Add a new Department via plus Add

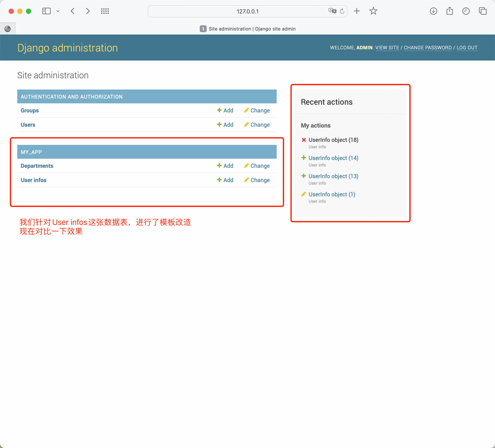(225, 166)
